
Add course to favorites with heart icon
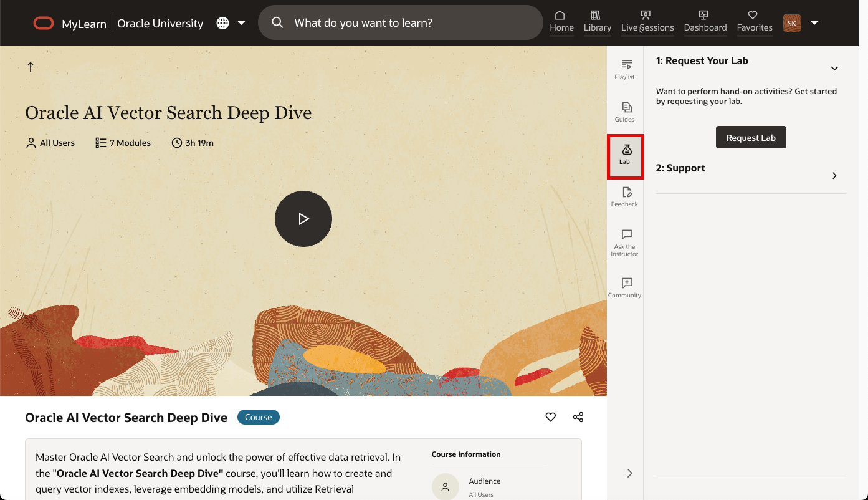[550, 417]
